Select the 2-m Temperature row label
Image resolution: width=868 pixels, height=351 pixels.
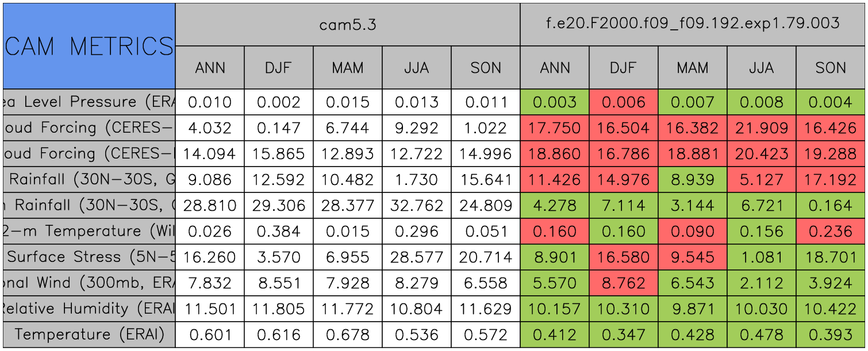pyautogui.click(x=89, y=232)
